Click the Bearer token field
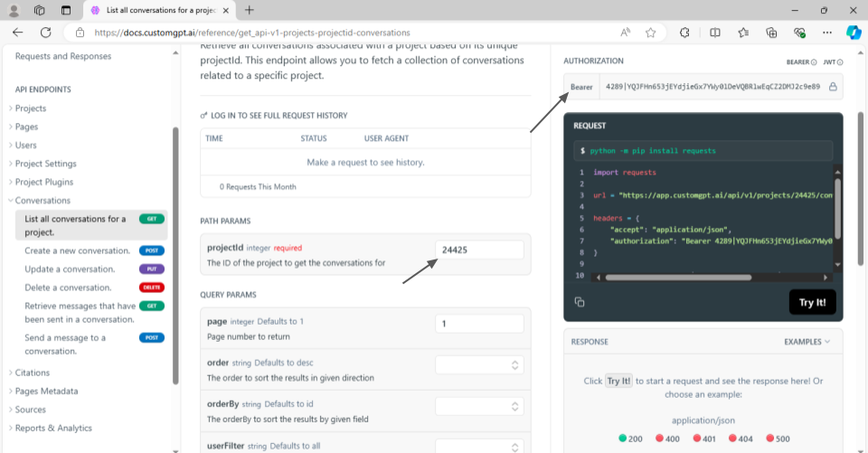 pyautogui.click(x=712, y=87)
